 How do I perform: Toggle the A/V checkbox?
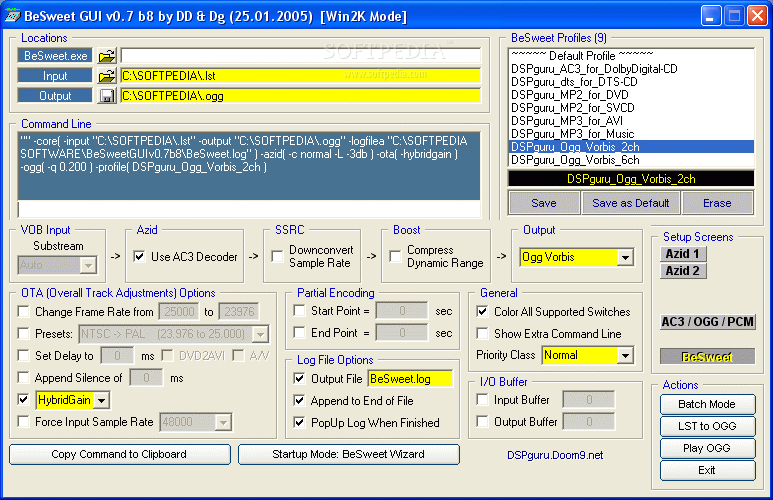point(239,355)
